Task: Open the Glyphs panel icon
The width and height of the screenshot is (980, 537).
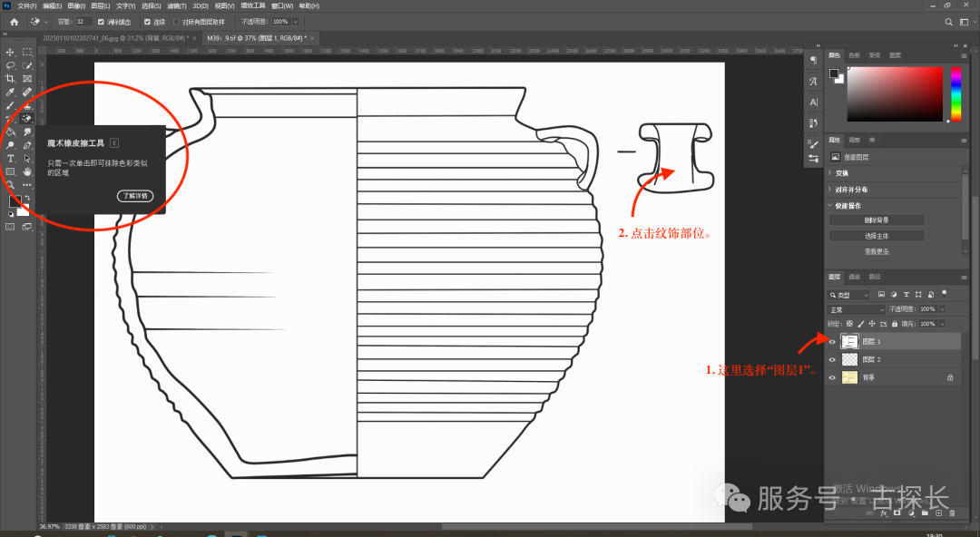Action: tap(813, 82)
